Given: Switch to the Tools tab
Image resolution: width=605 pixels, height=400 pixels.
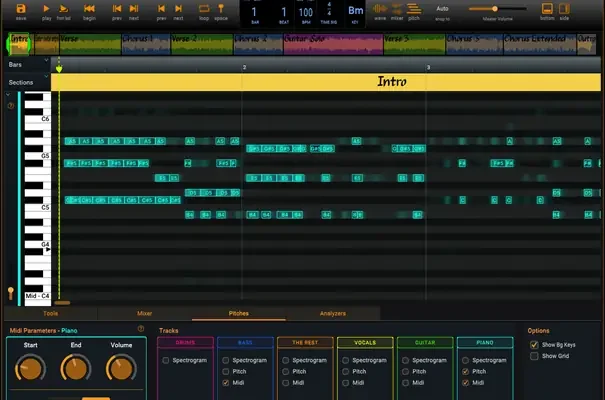Looking at the screenshot, I should 50,313.
